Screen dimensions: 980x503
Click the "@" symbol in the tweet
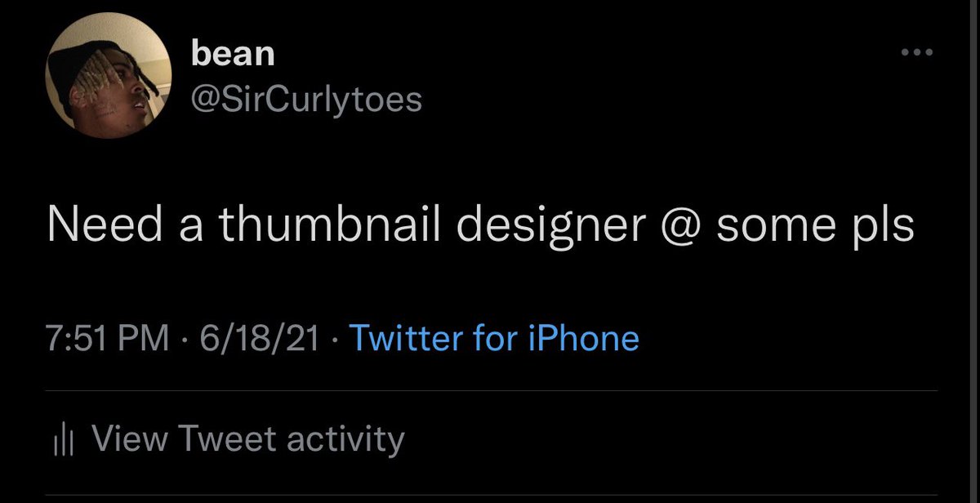[x=681, y=225]
